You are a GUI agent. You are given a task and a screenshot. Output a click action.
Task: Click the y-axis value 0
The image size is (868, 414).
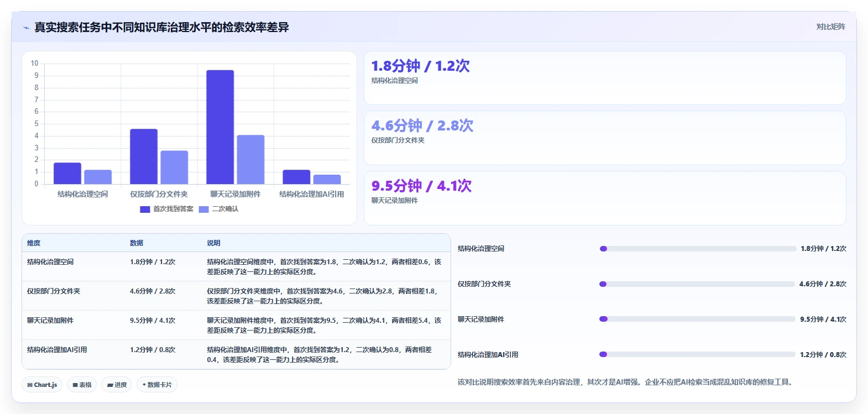click(x=36, y=184)
